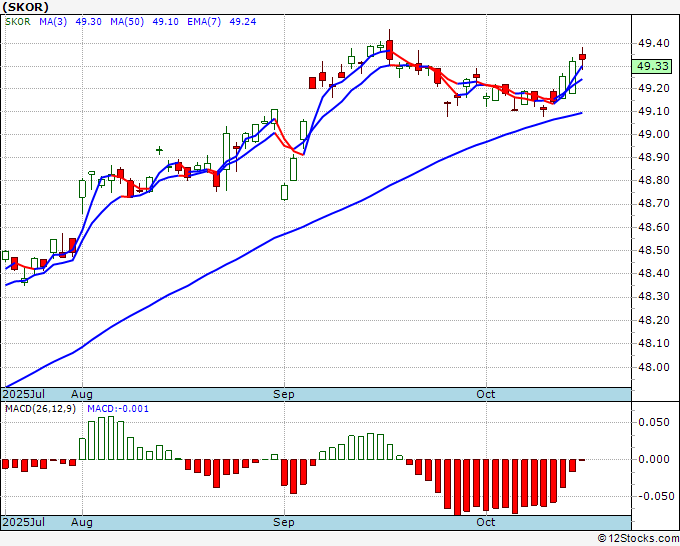Click the green 49.33 current price tag
680x546 pixels.
(651, 66)
